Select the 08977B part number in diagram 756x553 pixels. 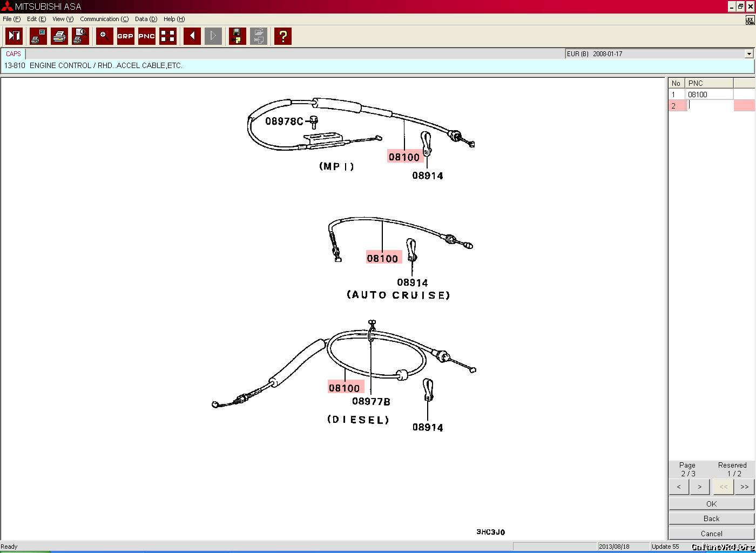(x=371, y=401)
